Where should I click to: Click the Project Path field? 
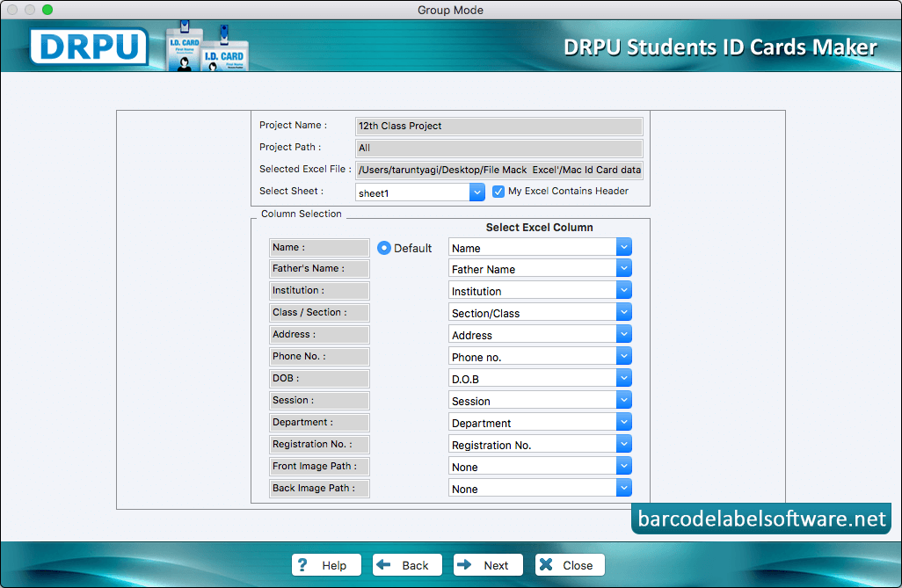point(498,148)
